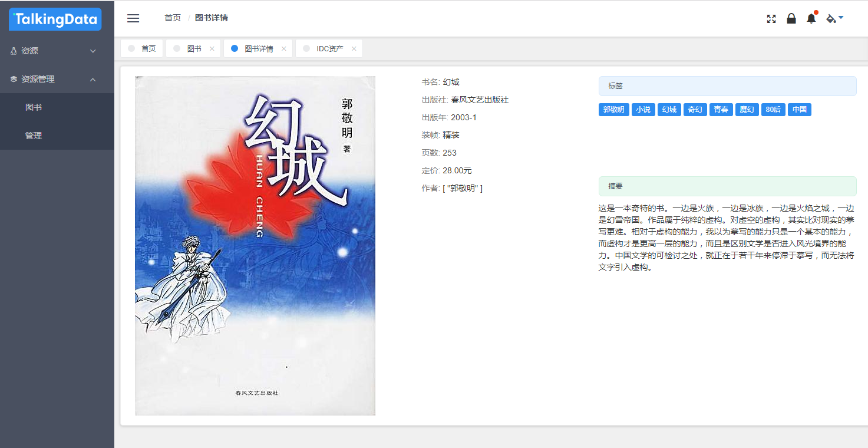Click the 中国 tag
The image size is (868, 448).
[800, 110]
